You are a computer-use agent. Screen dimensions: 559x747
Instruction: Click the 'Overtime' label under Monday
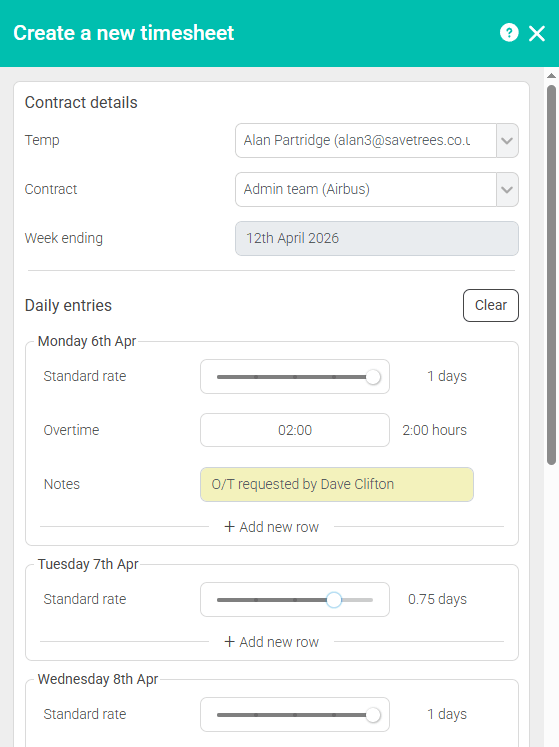(71, 430)
